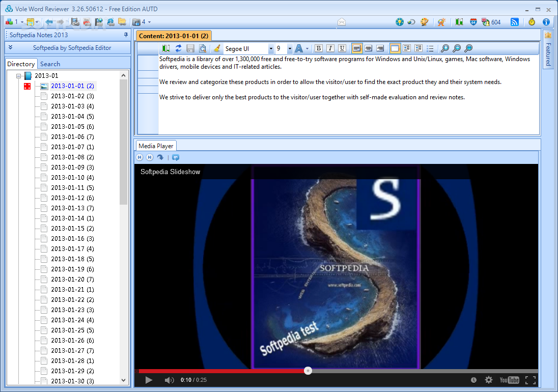Click the YouTube link icon

(87, 22)
